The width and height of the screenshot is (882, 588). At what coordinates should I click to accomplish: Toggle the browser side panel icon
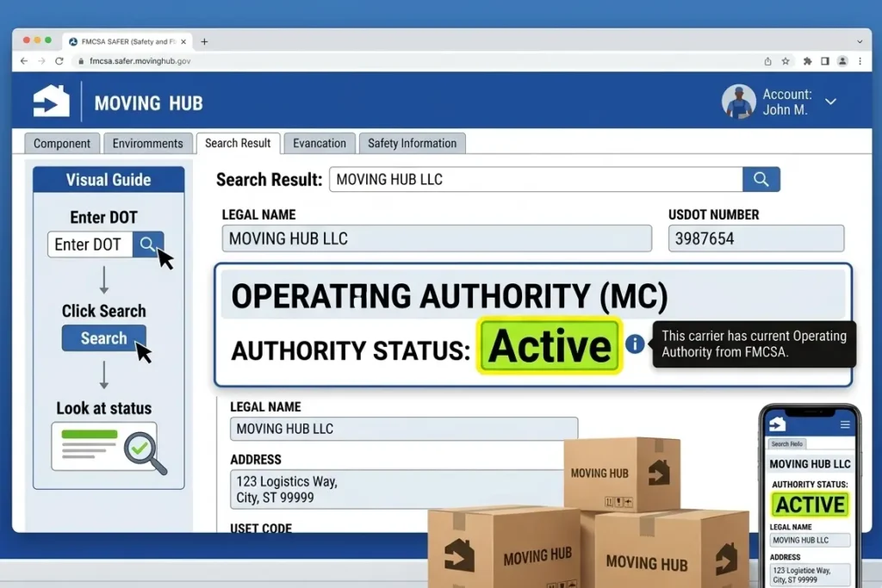coord(824,61)
